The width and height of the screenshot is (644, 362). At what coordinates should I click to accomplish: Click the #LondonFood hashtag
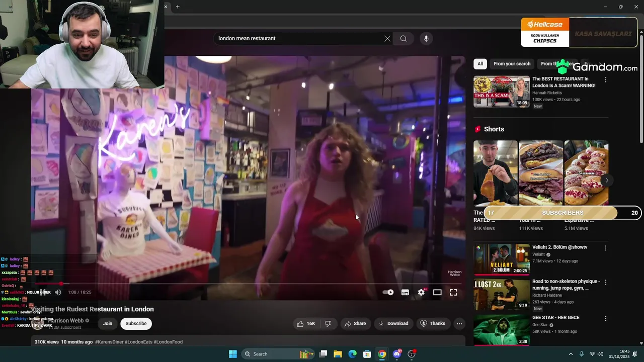(x=168, y=342)
